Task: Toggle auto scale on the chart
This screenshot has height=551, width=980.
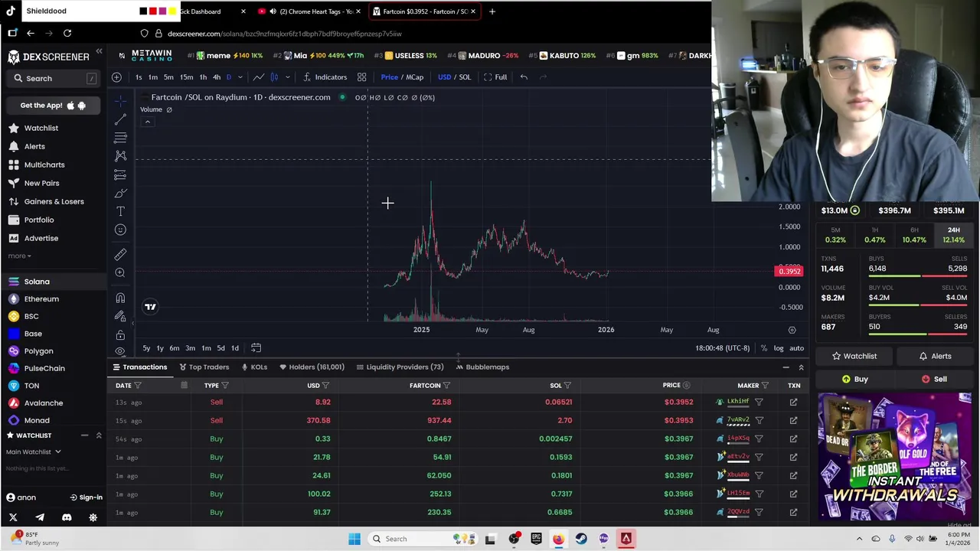Action: 797,348
